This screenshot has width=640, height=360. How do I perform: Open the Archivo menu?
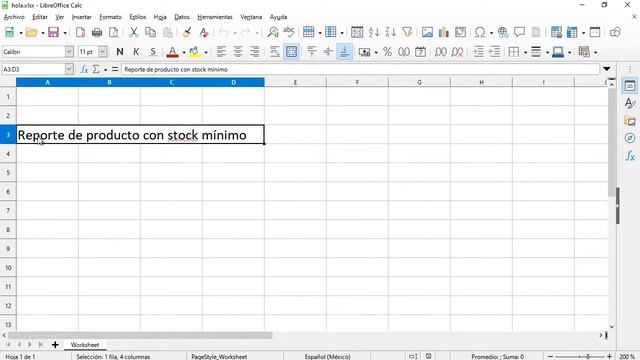pos(14,17)
